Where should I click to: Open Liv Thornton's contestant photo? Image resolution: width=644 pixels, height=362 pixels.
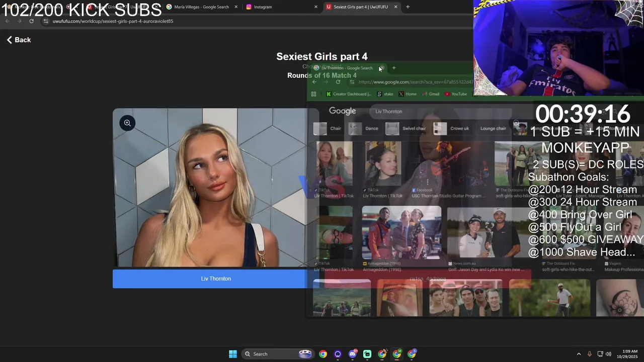pos(216,188)
